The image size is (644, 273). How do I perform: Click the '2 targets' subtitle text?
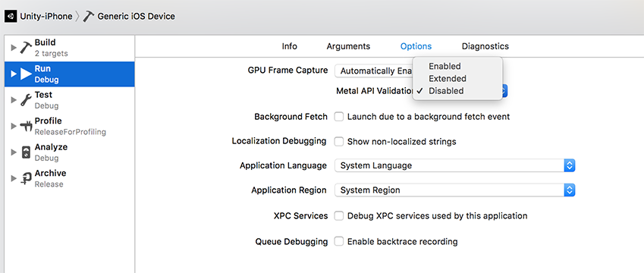[52, 53]
